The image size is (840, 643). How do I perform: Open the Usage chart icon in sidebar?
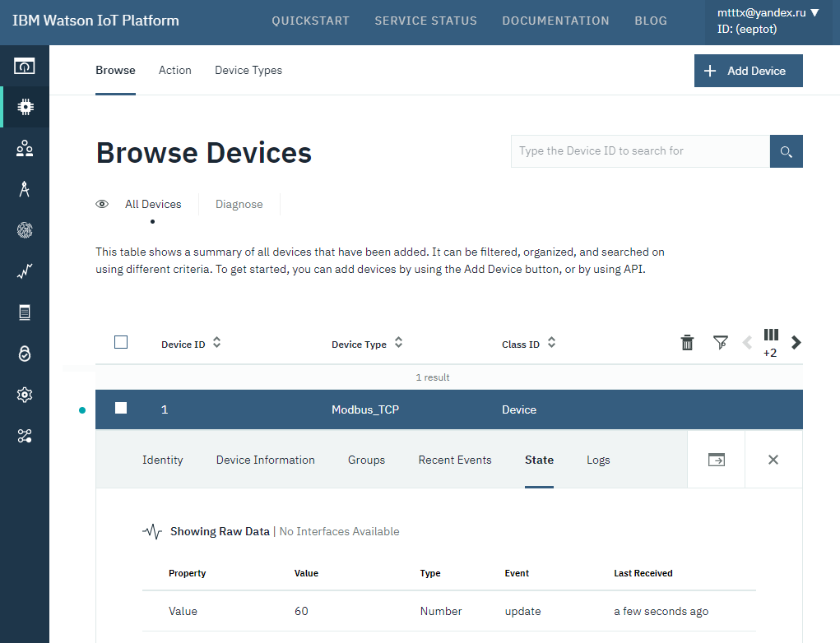click(25, 271)
